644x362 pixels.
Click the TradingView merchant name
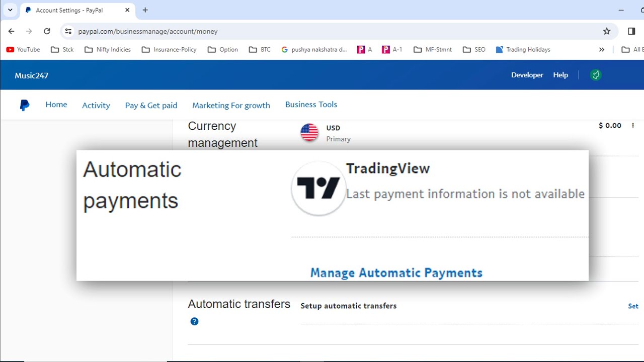coord(388,168)
